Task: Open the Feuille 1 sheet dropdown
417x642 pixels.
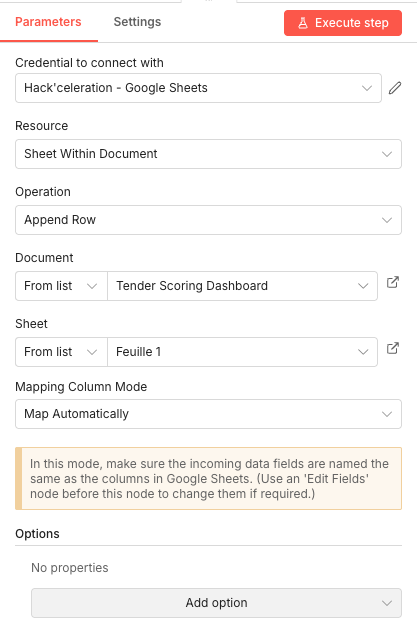Action: click(242, 352)
